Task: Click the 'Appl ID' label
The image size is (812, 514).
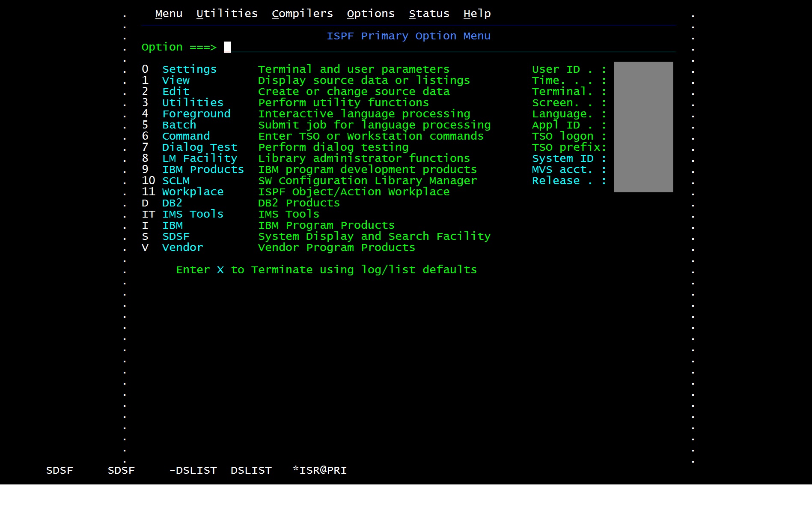Action: point(556,125)
